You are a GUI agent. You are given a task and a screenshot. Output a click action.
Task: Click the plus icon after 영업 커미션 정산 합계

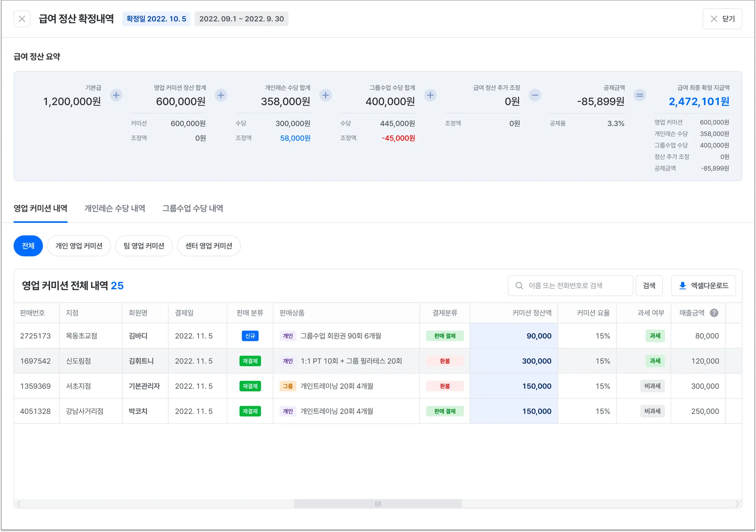click(221, 96)
